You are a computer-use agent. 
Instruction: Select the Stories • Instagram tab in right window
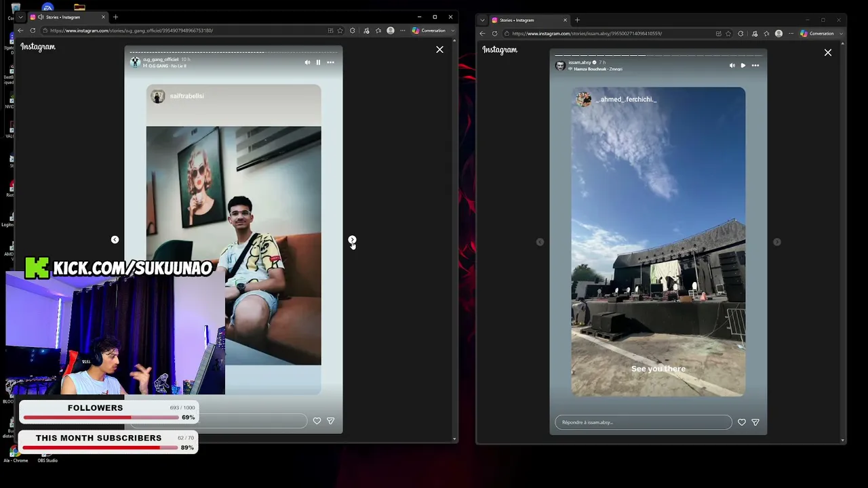click(x=529, y=20)
